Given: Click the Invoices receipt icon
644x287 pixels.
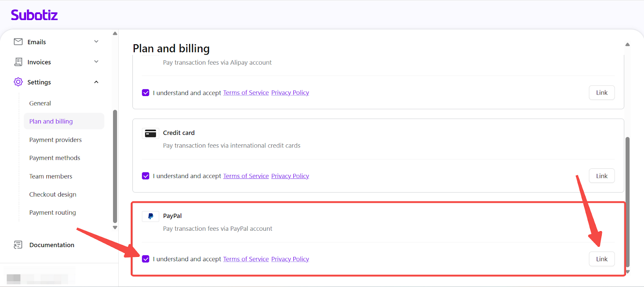Looking at the screenshot, I should 18,62.
